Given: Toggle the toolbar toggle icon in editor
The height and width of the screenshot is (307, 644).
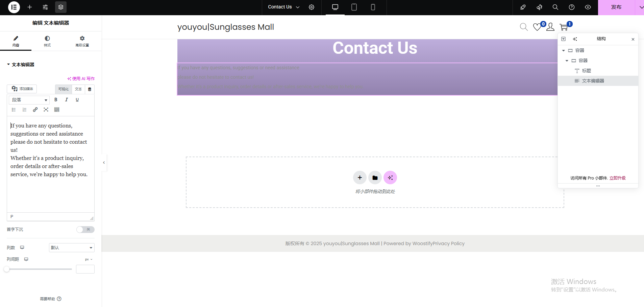Looking at the screenshot, I should tap(57, 110).
